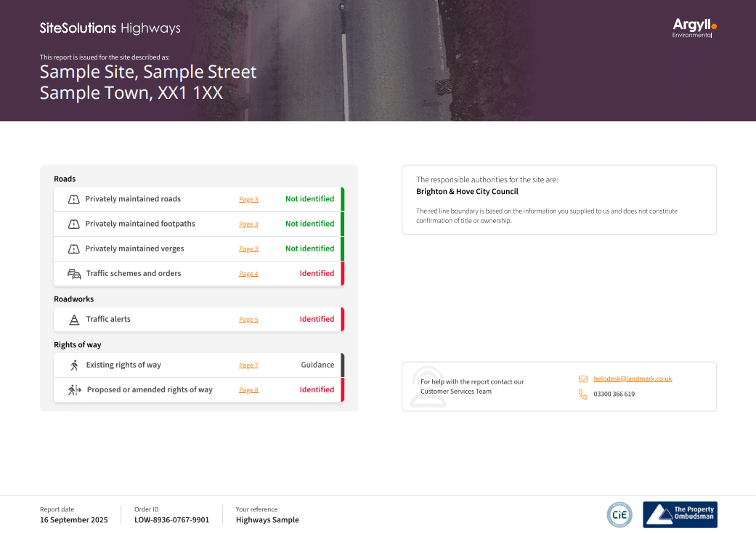
Task: Click red Identified status for Traffic alerts
Action: click(317, 319)
